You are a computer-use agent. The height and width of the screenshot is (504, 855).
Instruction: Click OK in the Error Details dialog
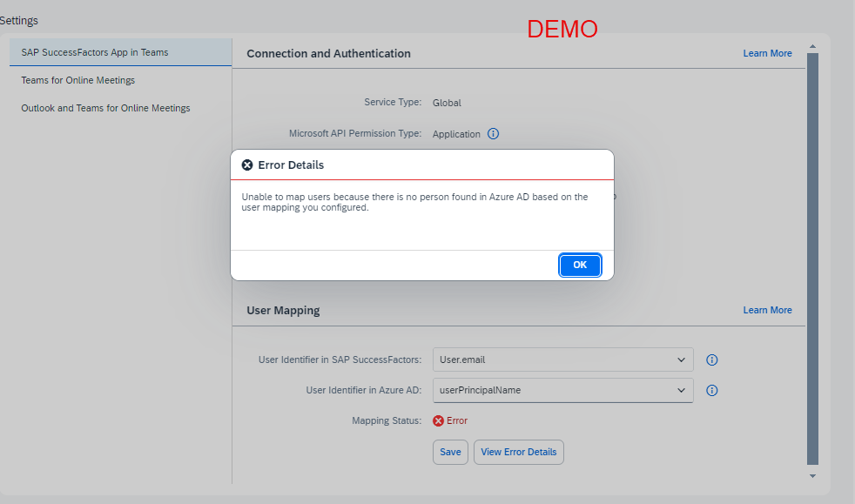click(580, 265)
